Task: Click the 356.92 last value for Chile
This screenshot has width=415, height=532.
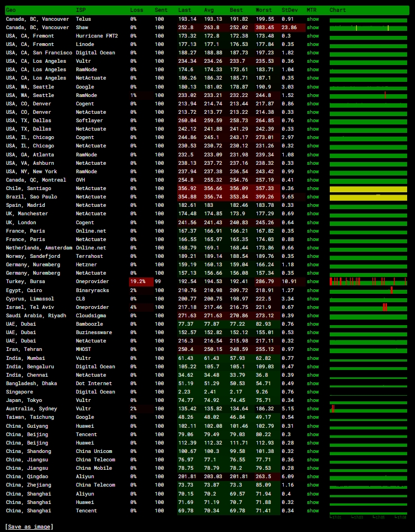Action: pos(187,189)
